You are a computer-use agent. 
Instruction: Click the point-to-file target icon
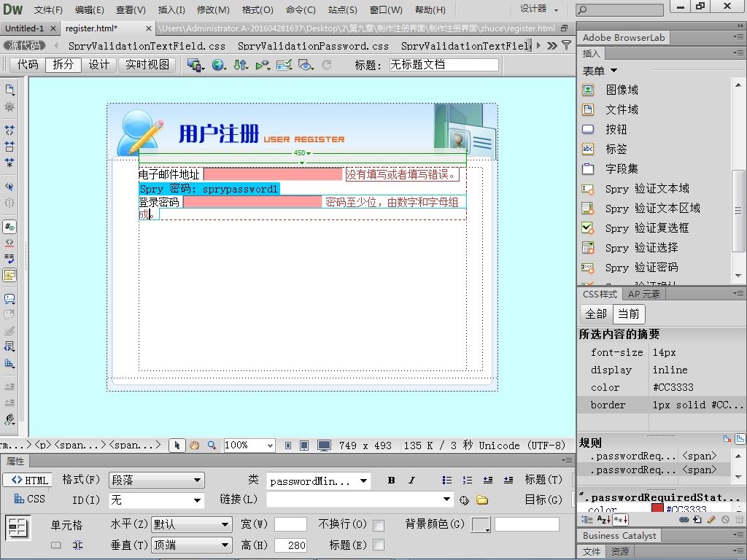(x=464, y=500)
